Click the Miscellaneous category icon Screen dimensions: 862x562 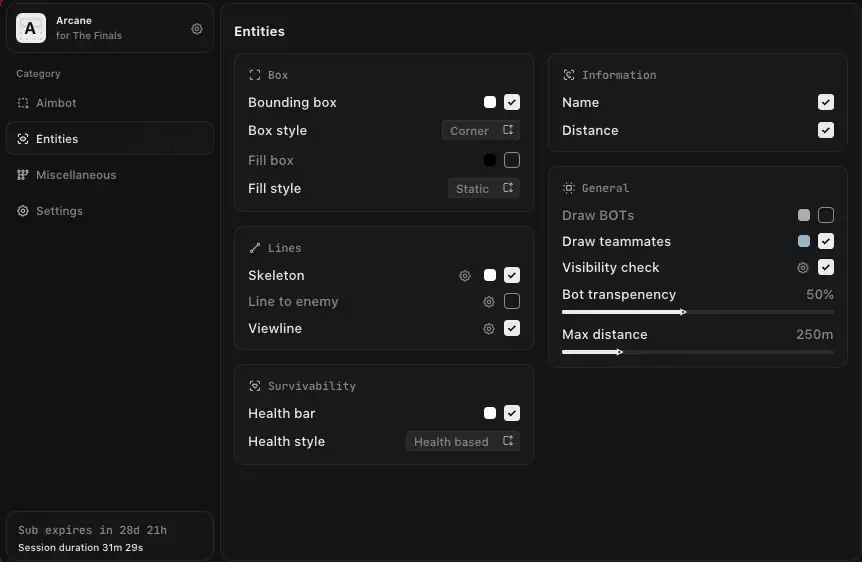point(23,175)
